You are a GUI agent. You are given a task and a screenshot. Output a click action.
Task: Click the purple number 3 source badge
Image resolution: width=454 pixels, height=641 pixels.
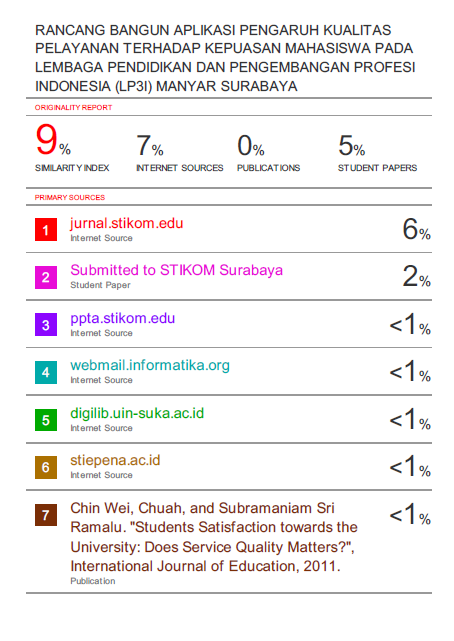46,325
